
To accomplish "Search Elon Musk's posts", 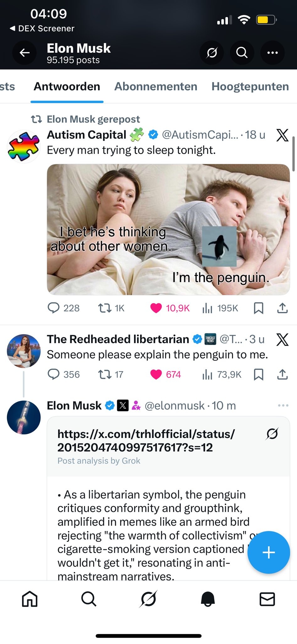I will pos(242,53).
